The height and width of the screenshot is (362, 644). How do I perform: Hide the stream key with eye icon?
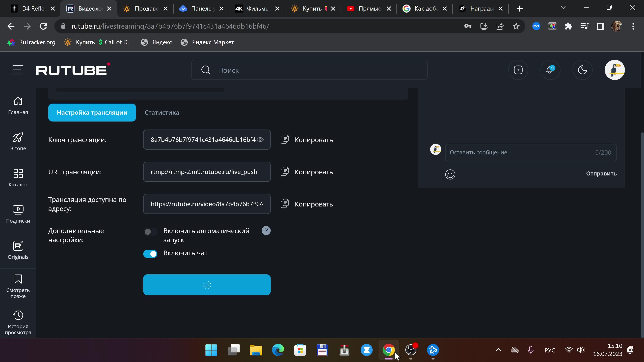260,140
